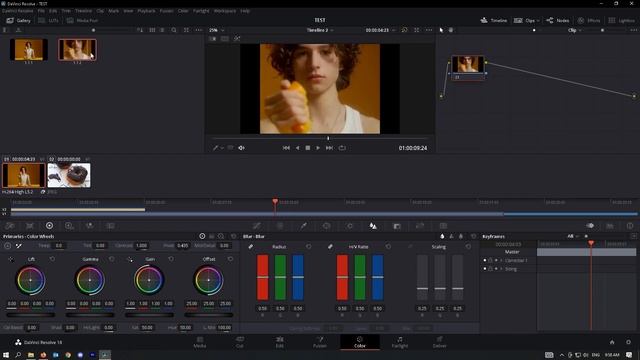Open the Lightbox button

point(622,20)
